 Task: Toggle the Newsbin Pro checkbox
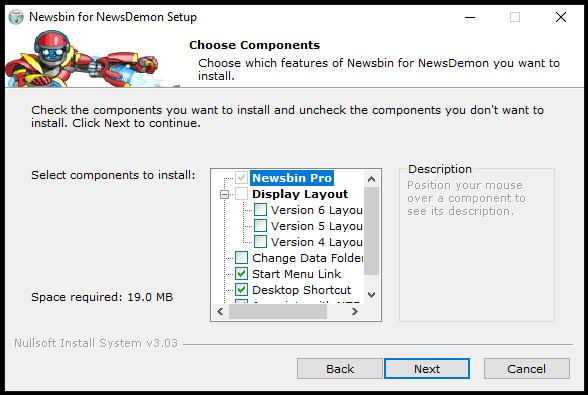[x=241, y=178]
